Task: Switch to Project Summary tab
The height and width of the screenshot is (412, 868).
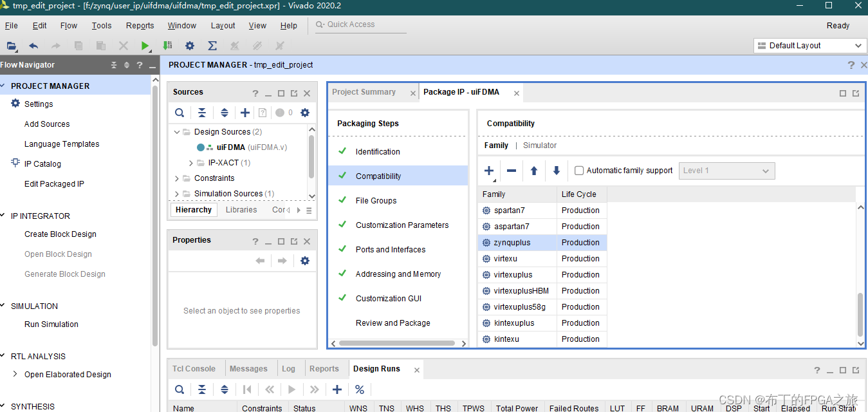Action: pyautogui.click(x=364, y=92)
